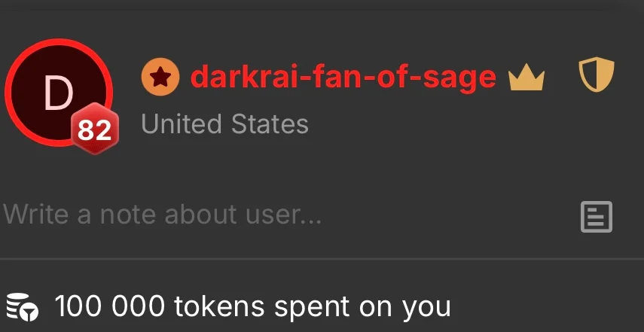Open the avatar with letter D

click(x=59, y=93)
